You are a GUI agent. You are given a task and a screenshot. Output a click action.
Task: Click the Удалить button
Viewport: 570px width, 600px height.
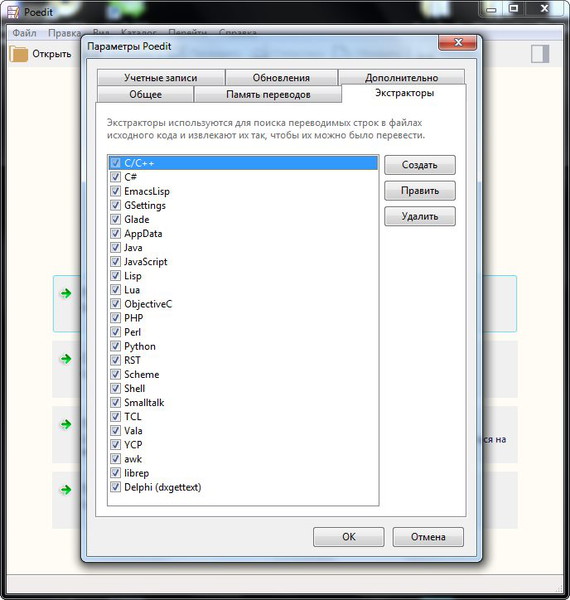point(420,216)
